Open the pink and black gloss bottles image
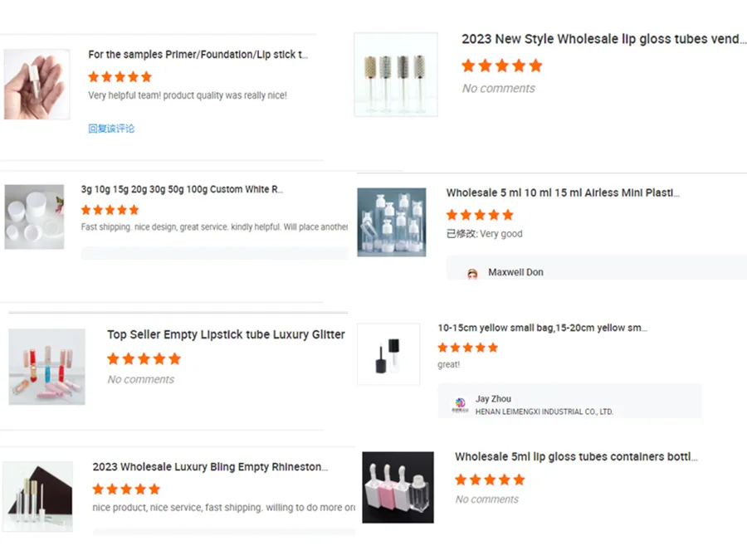This screenshot has width=747, height=560. (398, 487)
